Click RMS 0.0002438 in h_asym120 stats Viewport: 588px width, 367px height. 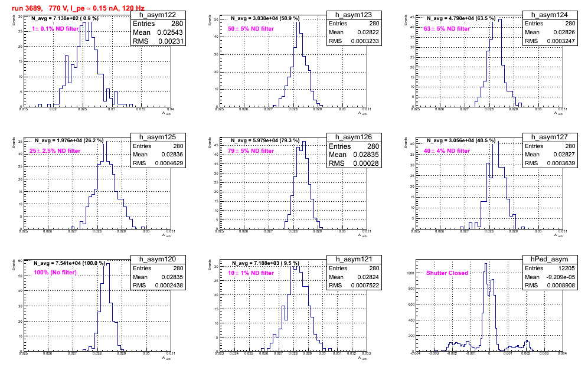[158, 286]
